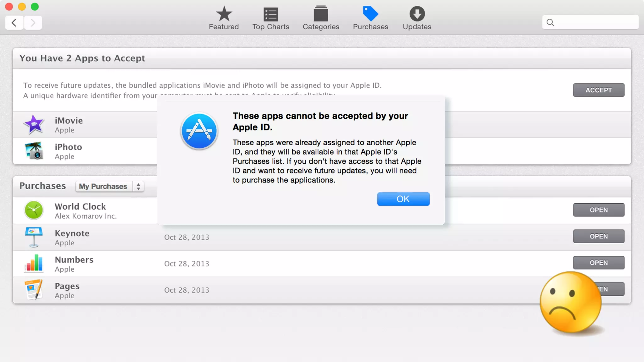This screenshot has width=644, height=362.
Task: Open the Keynote app button
Action: pyautogui.click(x=598, y=236)
